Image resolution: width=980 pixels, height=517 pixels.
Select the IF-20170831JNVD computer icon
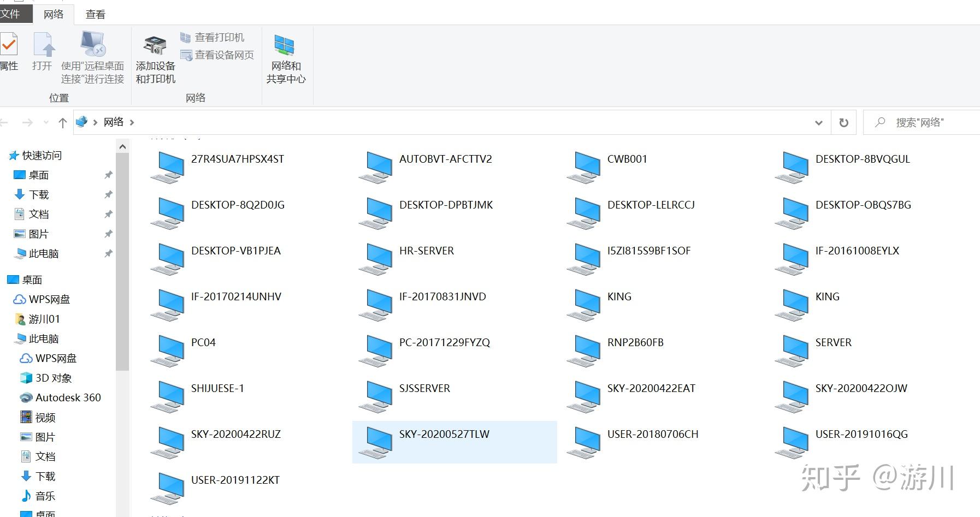click(376, 304)
